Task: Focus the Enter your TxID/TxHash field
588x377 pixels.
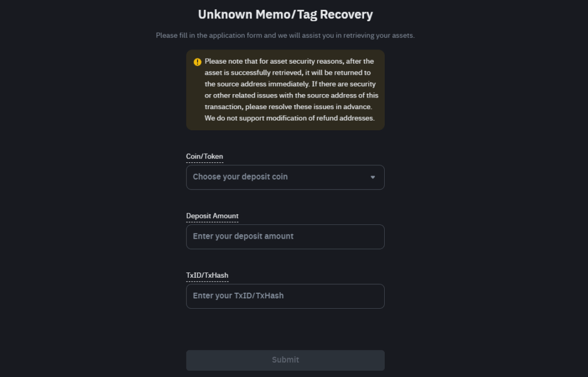Action: 285,297
